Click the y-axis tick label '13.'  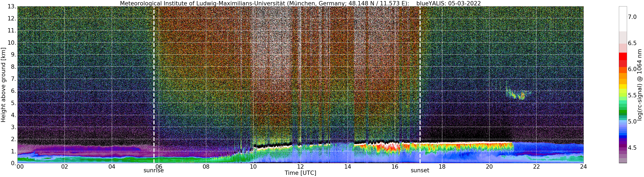pos(12,6)
